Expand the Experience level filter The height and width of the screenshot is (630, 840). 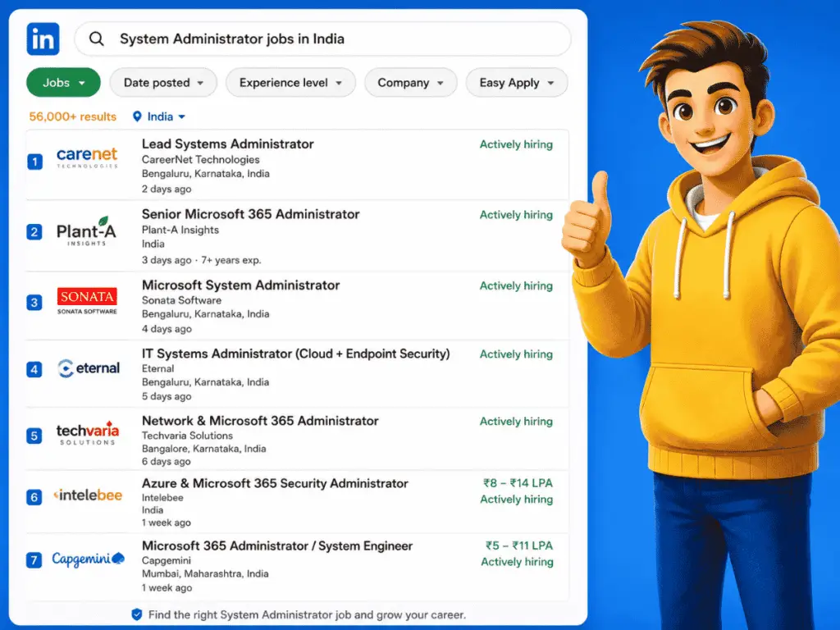point(290,83)
